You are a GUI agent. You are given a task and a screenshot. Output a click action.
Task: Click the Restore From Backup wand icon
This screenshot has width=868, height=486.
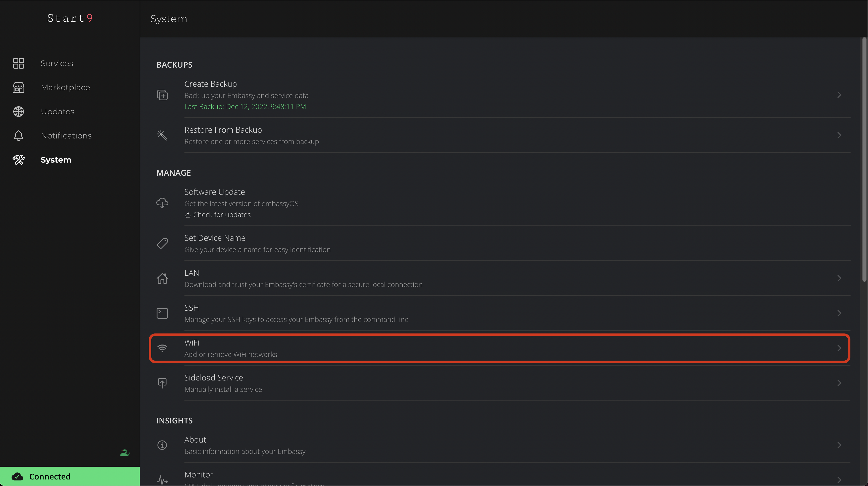pos(162,135)
